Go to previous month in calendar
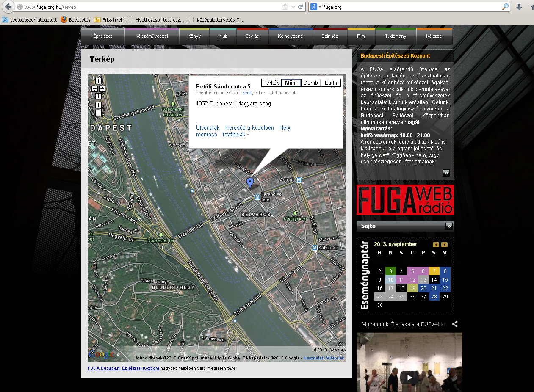Image resolution: width=534 pixels, height=392 pixels. click(x=436, y=245)
